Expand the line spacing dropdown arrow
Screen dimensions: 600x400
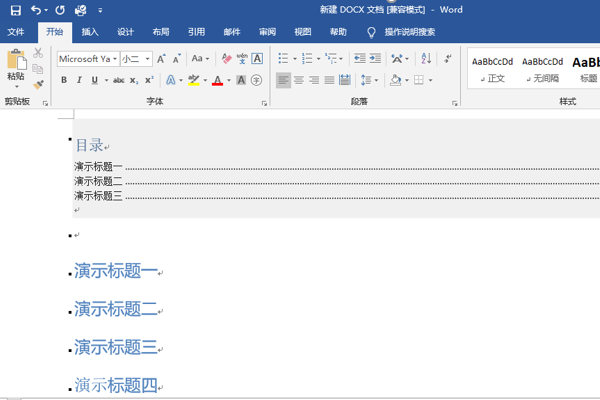(377, 80)
